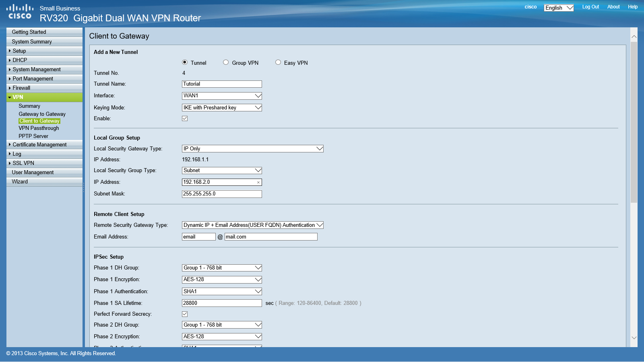The width and height of the screenshot is (644, 362).
Task: Expand the DHCP menu
Action: click(x=44, y=60)
